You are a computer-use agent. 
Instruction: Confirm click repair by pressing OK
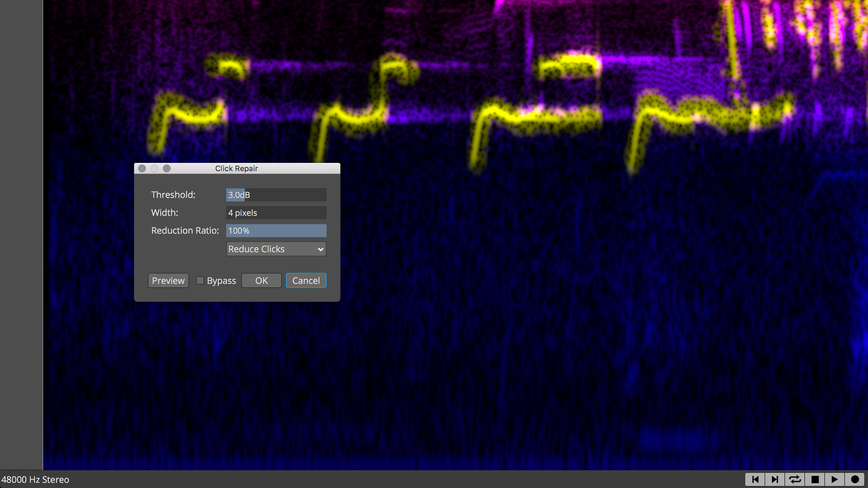(x=261, y=280)
